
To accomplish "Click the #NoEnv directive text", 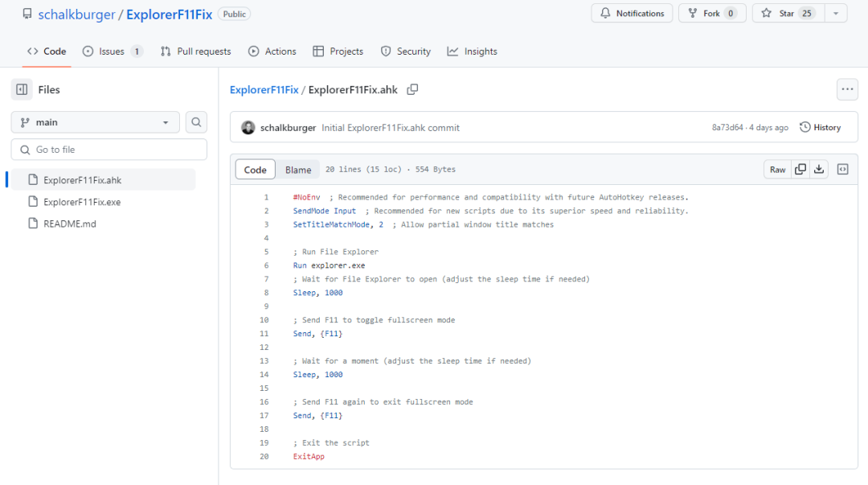I will (x=307, y=197).
